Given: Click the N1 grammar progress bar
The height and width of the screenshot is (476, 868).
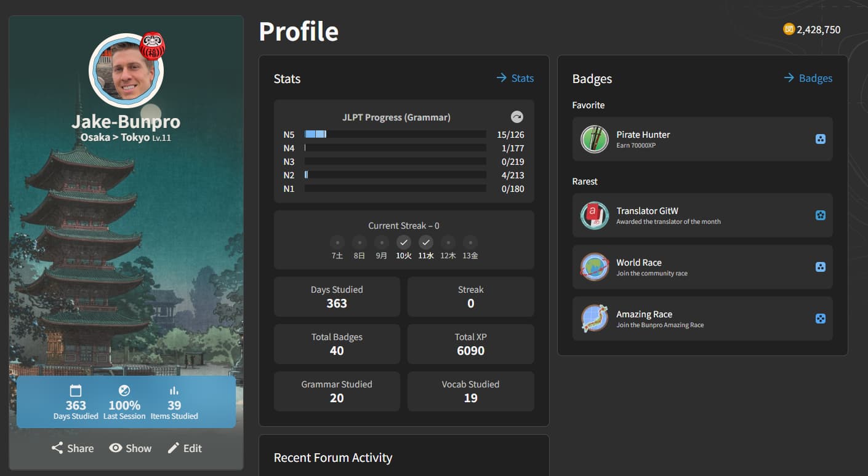Looking at the screenshot, I should 395,188.
